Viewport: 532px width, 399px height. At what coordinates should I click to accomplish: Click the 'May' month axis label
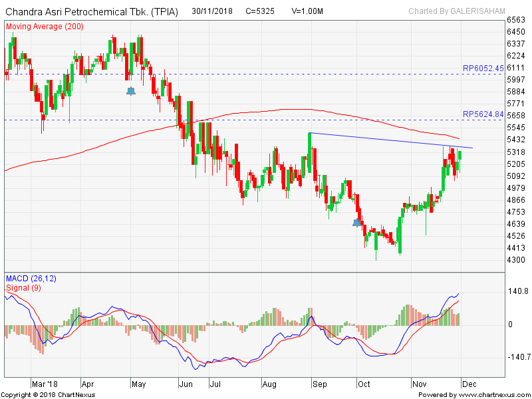coord(138,384)
